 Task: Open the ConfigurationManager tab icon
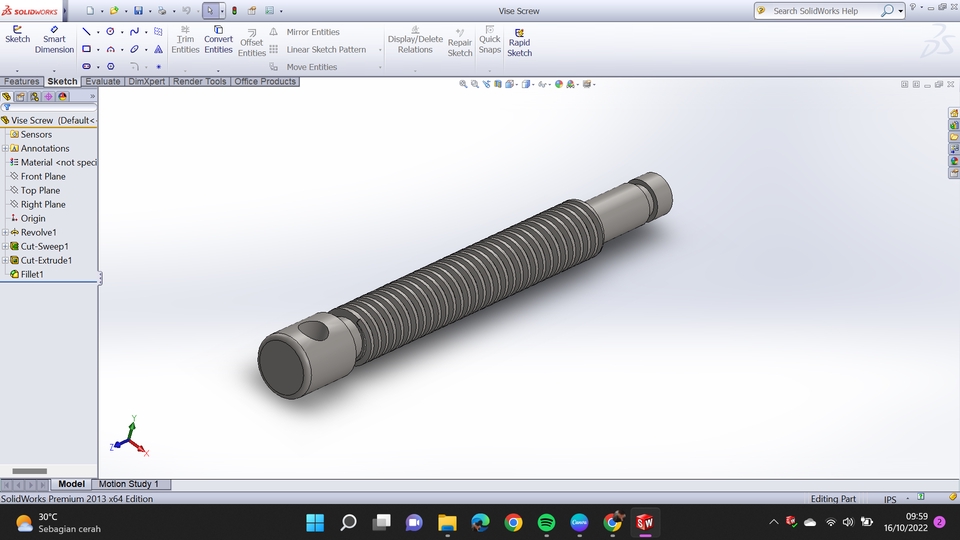[34, 97]
